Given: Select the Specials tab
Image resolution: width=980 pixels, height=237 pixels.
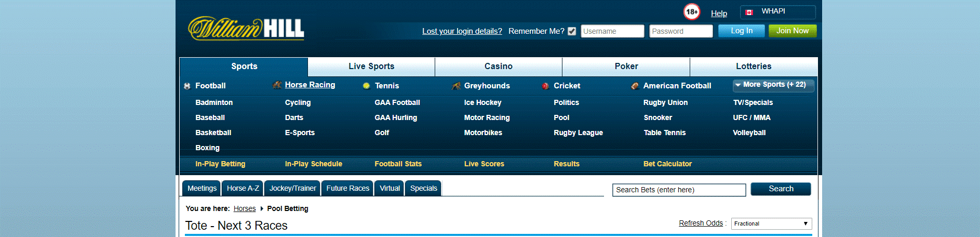Looking at the screenshot, I should 423,188.
